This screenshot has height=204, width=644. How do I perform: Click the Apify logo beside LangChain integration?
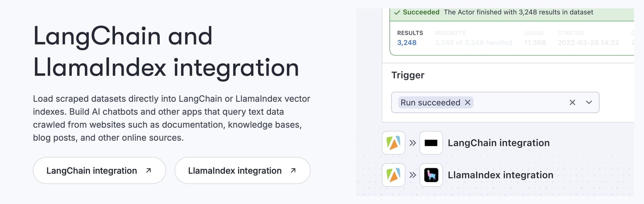[393, 143]
